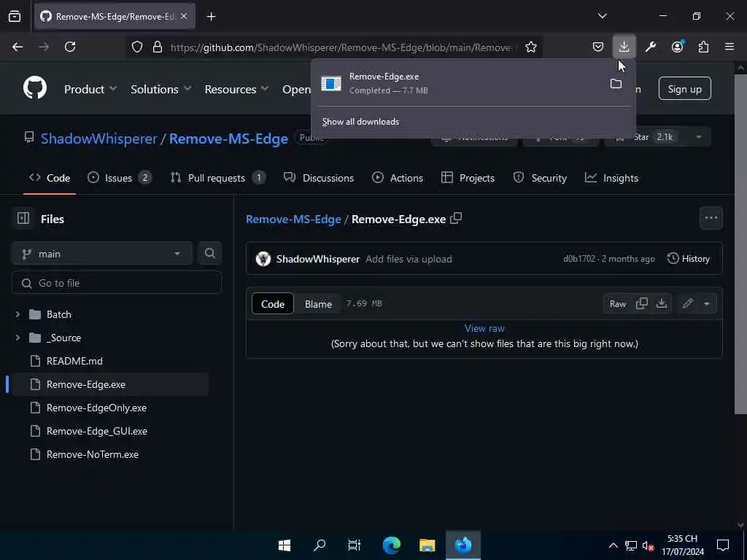Open the Pull requests tab
This screenshot has width=747, height=560.
218,178
